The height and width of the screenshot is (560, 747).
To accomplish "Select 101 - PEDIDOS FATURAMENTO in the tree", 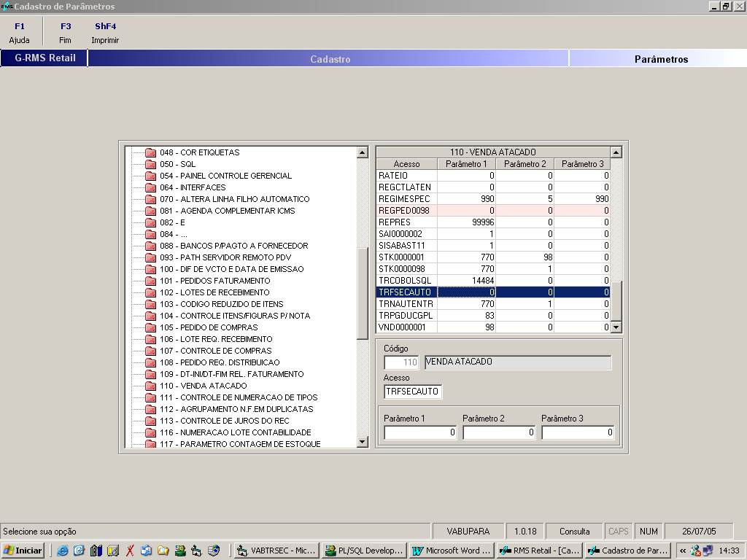I will (214, 281).
